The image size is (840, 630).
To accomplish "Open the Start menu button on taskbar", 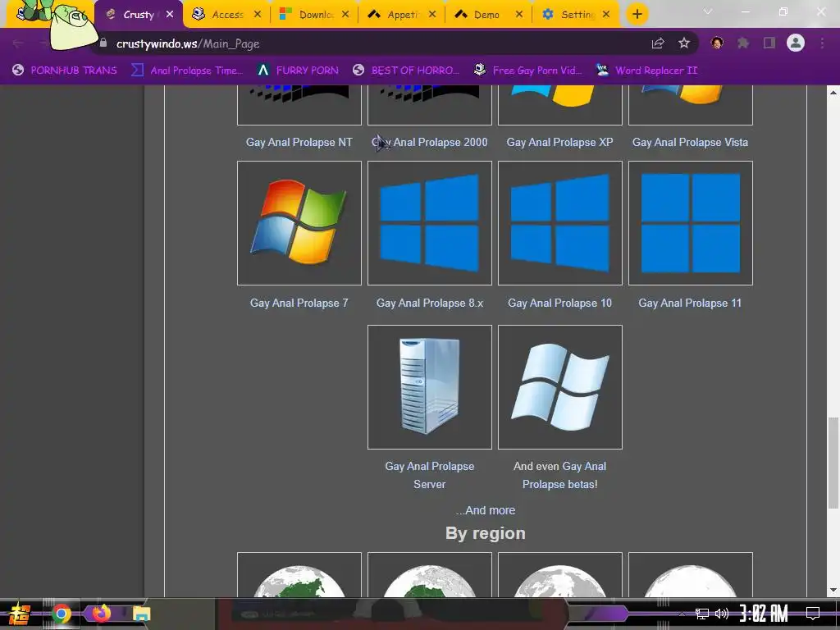I will 19,614.
